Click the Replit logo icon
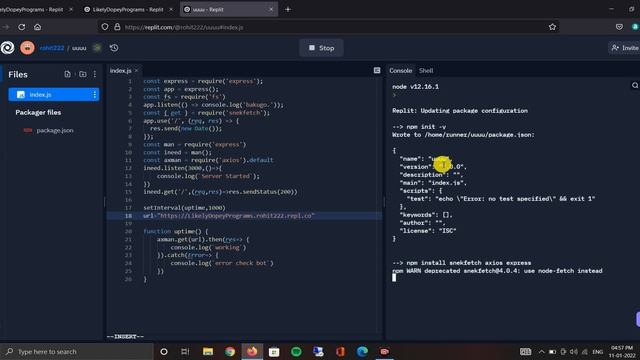Image resolution: width=640 pixels, height=360 pixels. point(7,48)
